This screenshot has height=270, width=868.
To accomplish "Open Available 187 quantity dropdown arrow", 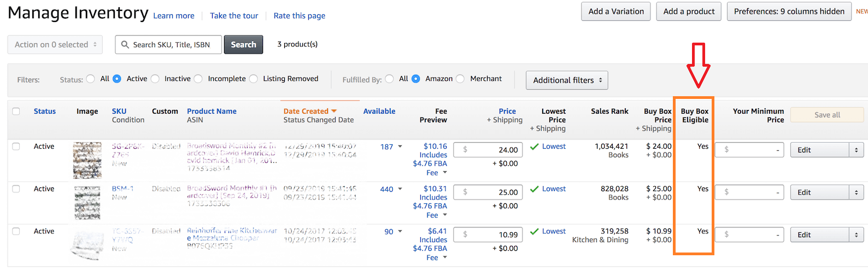I will pos(400,146).
